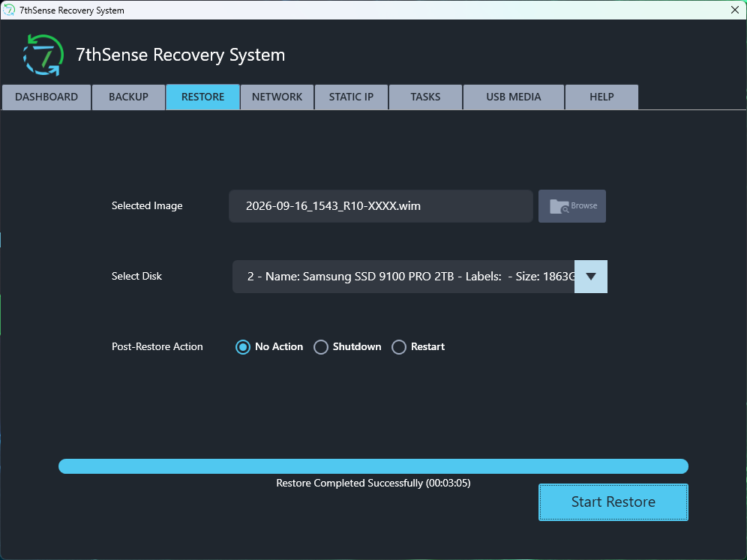The width and height of the screenshot is (747, 560).
Task: Click the Start Restore button
Action: click(613, 502)
